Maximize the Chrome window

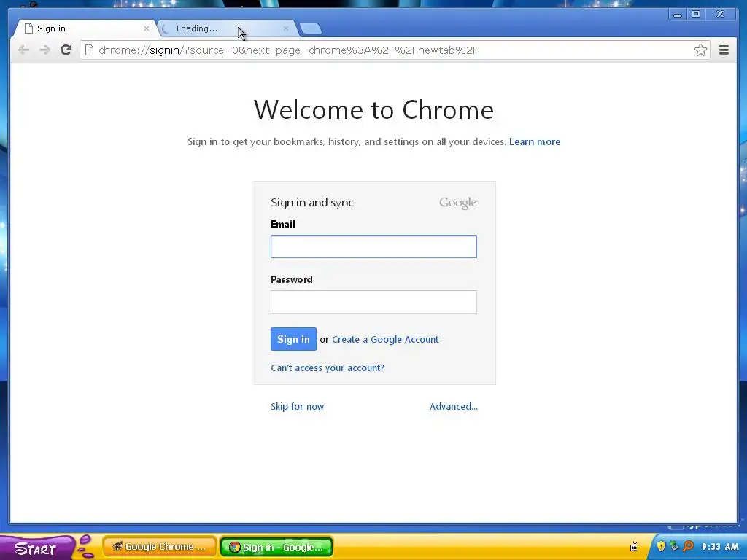(x=696, y=15)
